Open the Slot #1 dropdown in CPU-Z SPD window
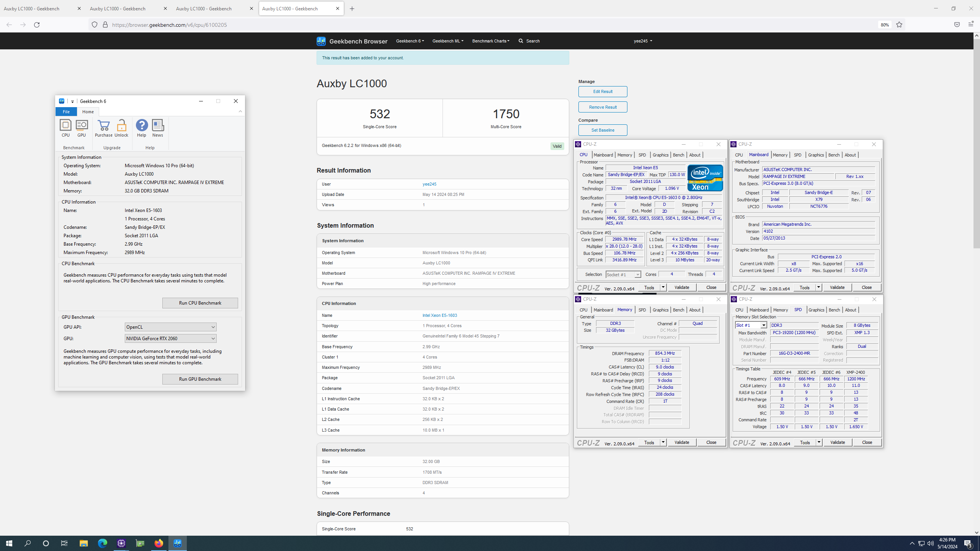This screenshot has height=551, width=980. [x=751, y=325]
